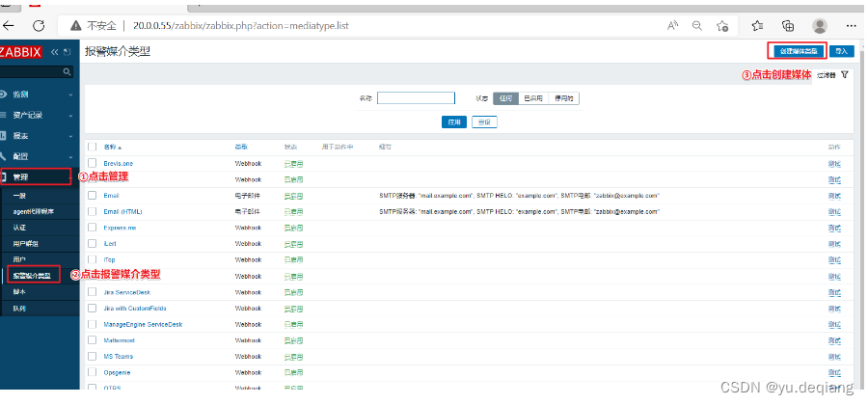This screenshot has height=405, width=868.
Task: Click the 测试 link in Brevis.one row
Action: (x=834, y=164)
